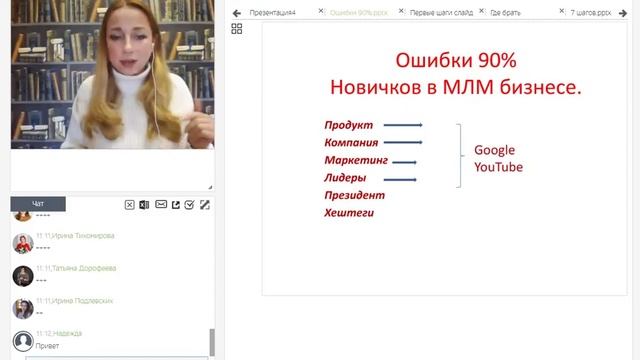Click the word Google on the slide
This screenshot has width=640, height=360.
pyautogui.click(x=494, y=150)
